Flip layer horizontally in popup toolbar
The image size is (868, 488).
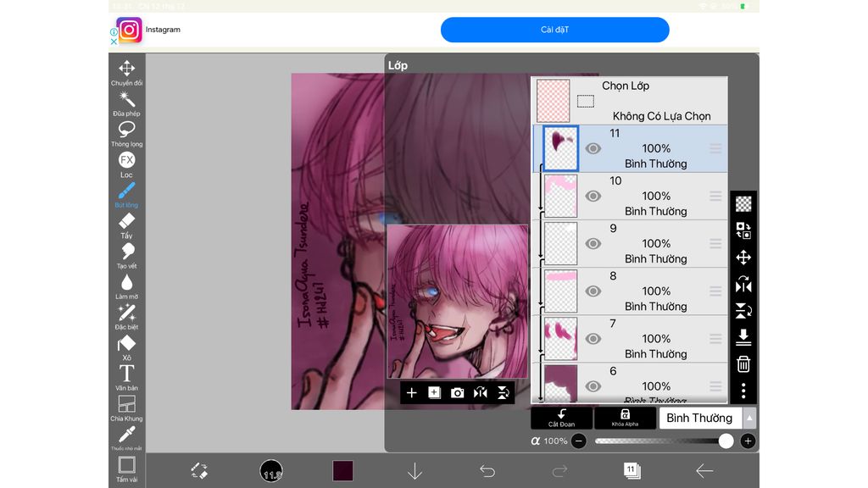click(x=481, y=393)
